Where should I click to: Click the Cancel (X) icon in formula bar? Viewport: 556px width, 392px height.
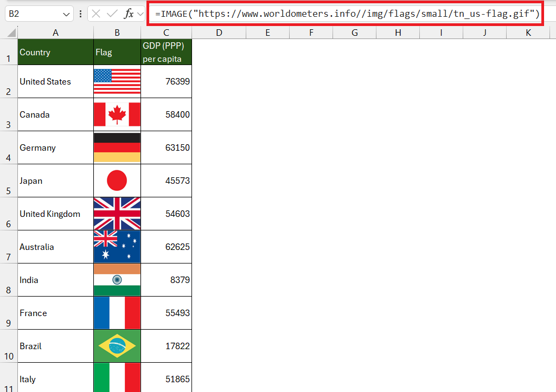(x=95, y=14)
